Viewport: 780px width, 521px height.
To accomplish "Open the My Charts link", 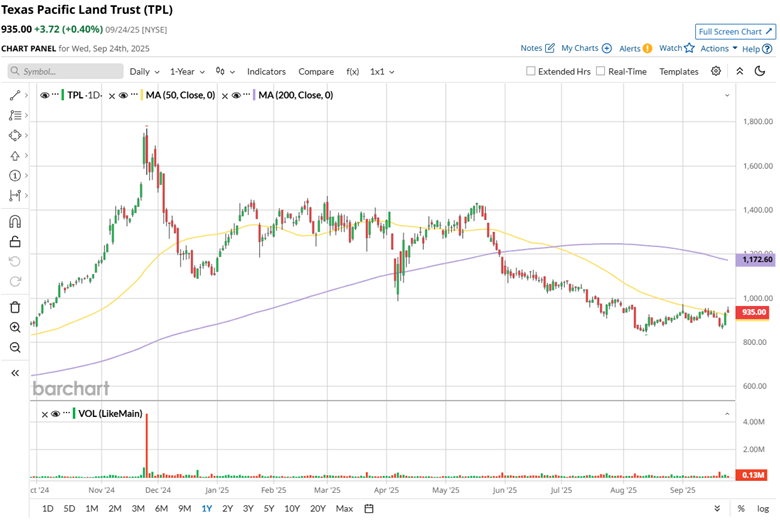I will point(580,48).
